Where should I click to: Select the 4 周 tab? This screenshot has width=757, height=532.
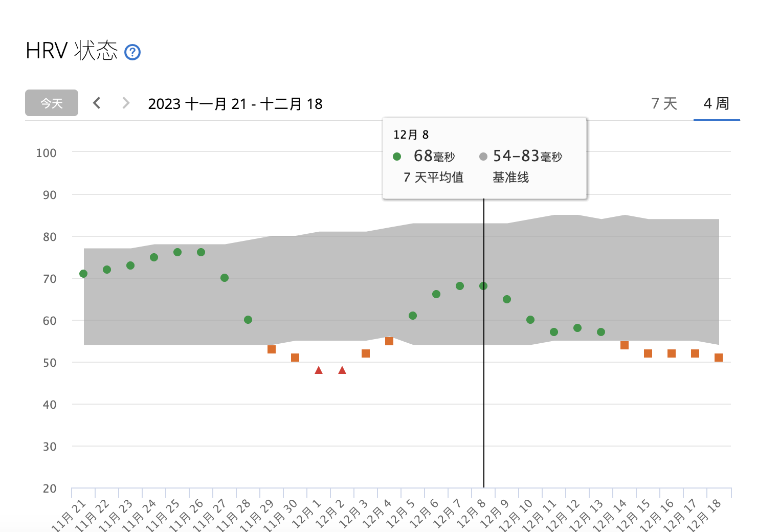tap(716, 104)
